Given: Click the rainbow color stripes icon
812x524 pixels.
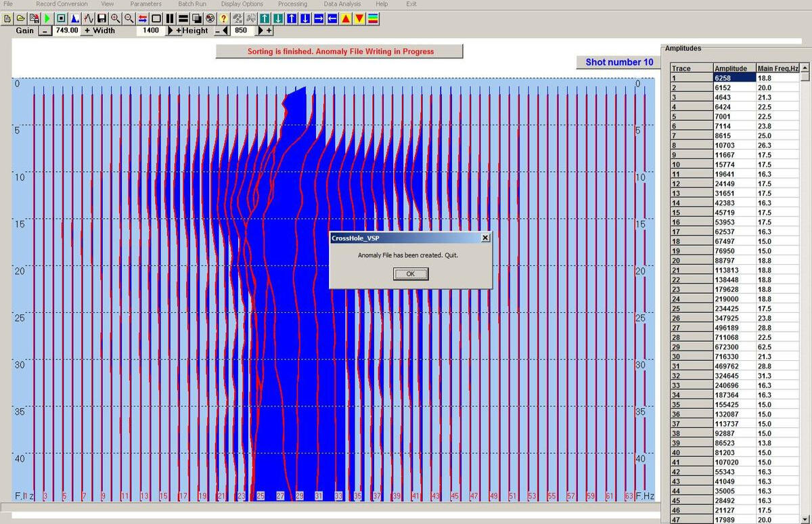Looking at the screenshot, I should [x=373, y=18].
